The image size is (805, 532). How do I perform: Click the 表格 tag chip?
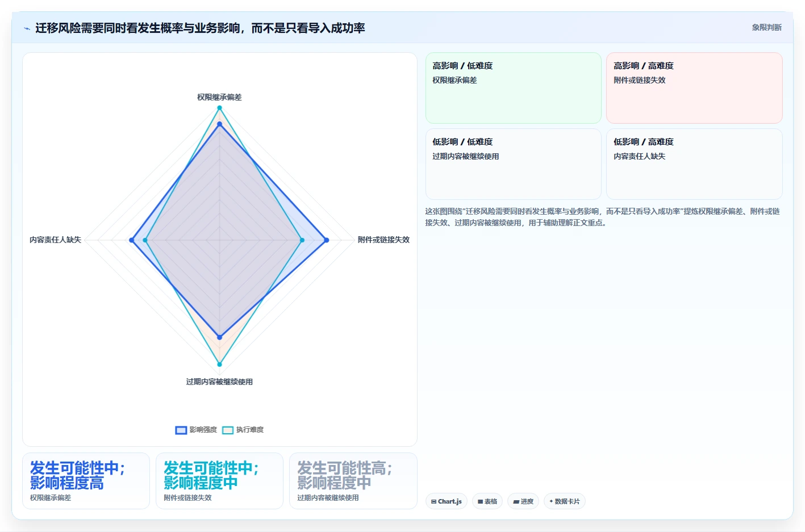487,501
